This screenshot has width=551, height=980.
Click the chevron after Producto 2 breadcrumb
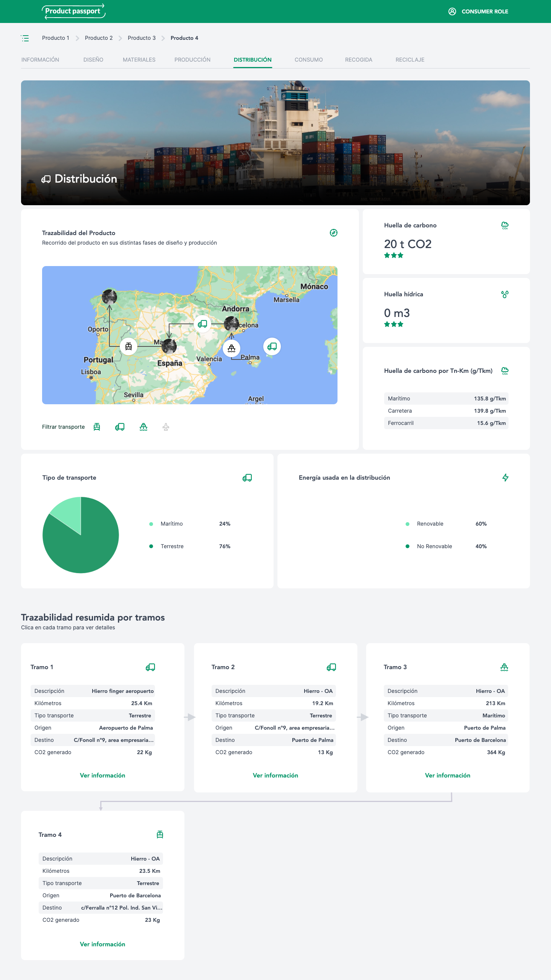120,38
